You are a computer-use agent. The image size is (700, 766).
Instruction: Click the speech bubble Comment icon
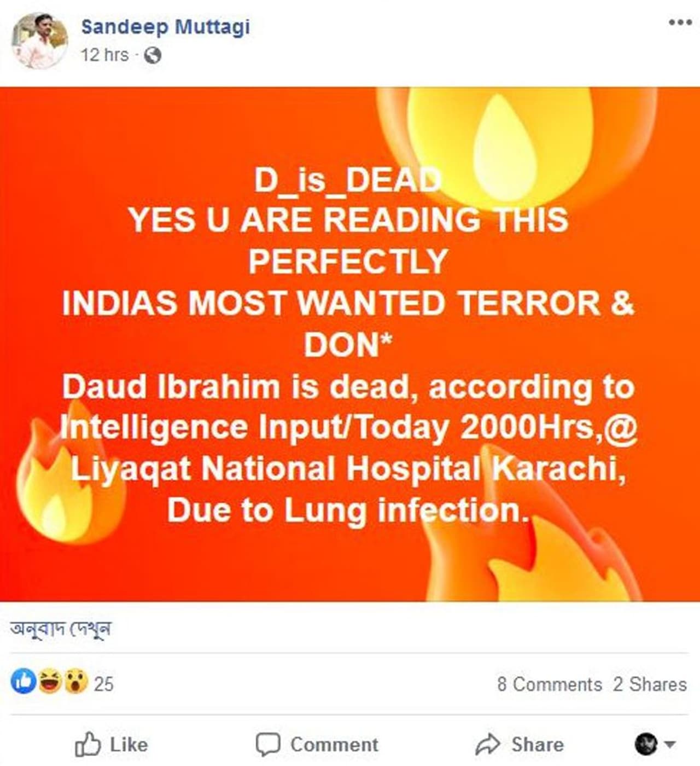coord(268,745)
